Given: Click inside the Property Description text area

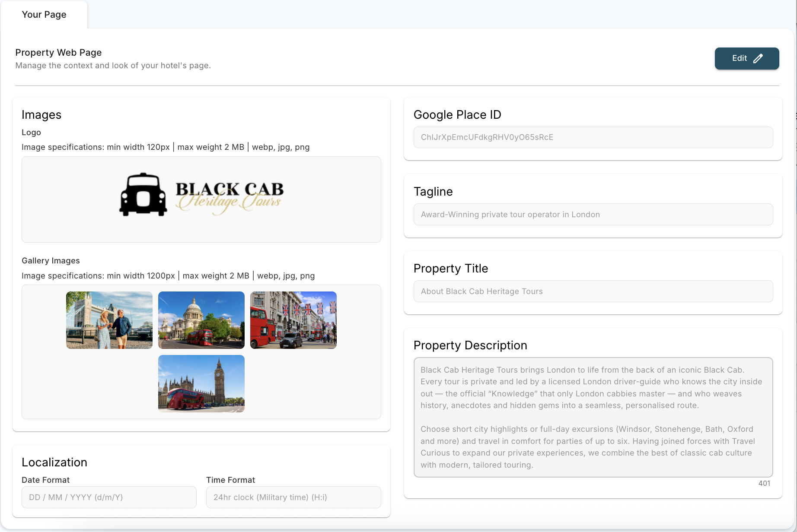Looking at the screenshot, I should click(593, 417).
